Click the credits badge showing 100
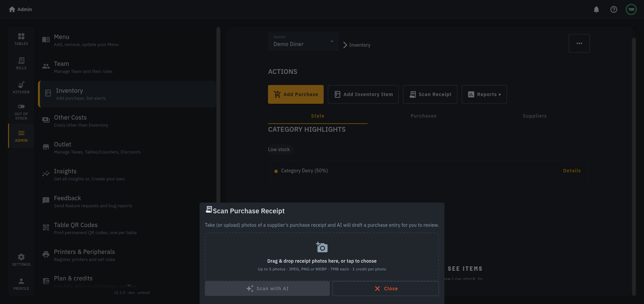Viewport: 644px width, 304px height. click(631, 9)
